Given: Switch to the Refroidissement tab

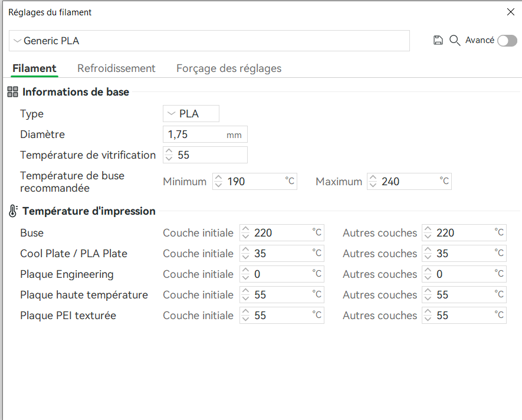Looking at the screenshot, I should [x=116, y=68].
